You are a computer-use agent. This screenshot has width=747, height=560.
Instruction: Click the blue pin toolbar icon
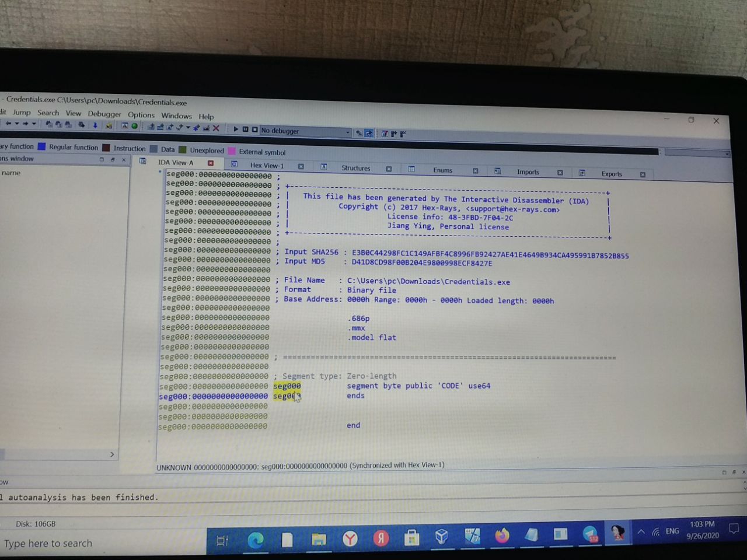pos(197,127)
